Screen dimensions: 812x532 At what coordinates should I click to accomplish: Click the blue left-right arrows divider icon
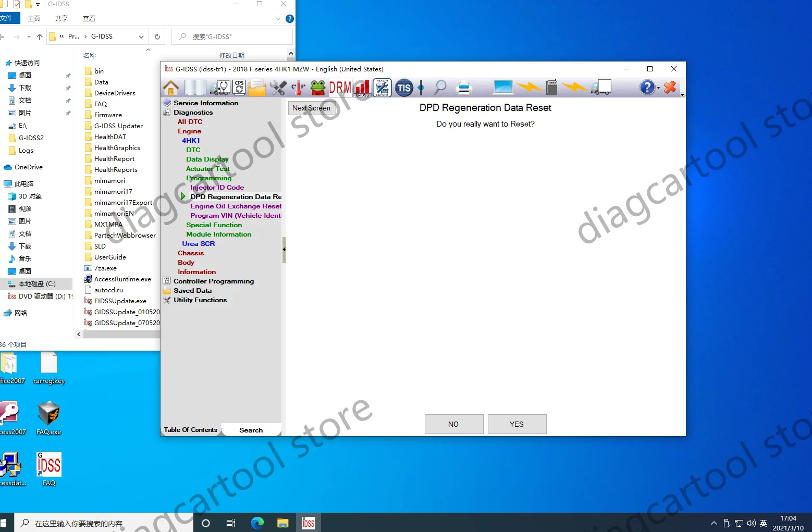(x=421, y=88)
